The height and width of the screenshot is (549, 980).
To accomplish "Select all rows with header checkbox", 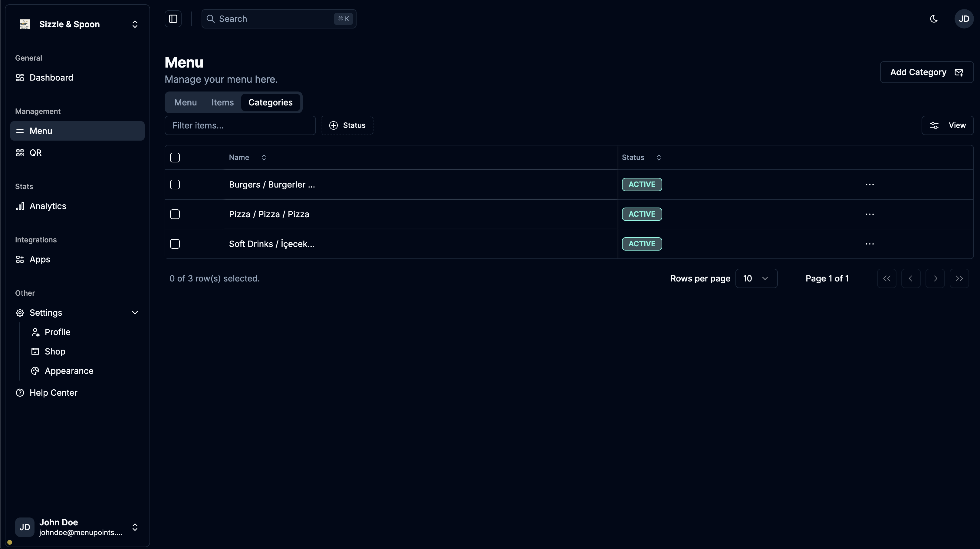I will (x=175, y=158).
